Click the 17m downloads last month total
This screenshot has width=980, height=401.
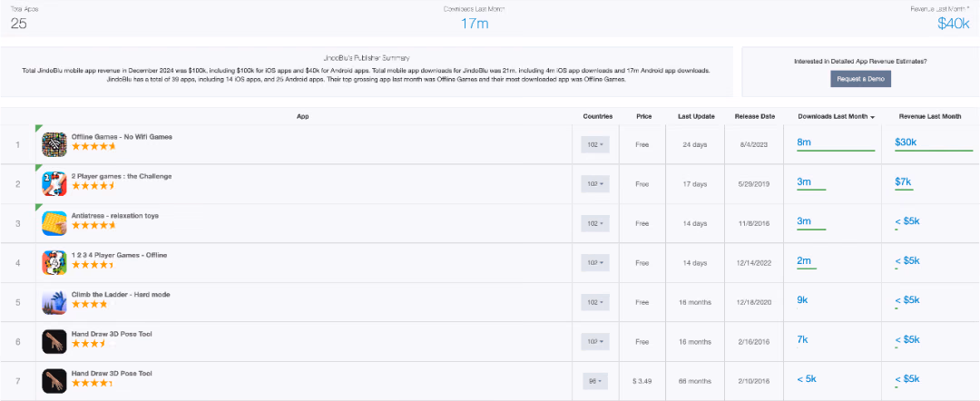[x=475, y=24]
